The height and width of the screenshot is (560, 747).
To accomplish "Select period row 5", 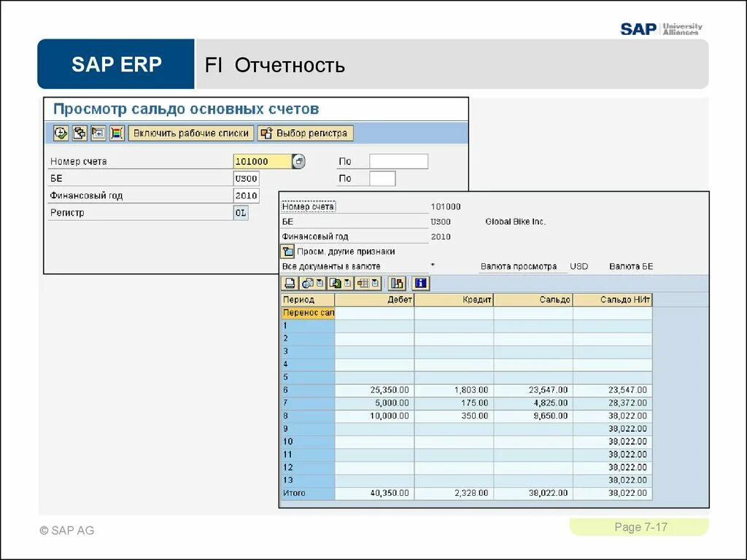I will [x=308, y=377].
